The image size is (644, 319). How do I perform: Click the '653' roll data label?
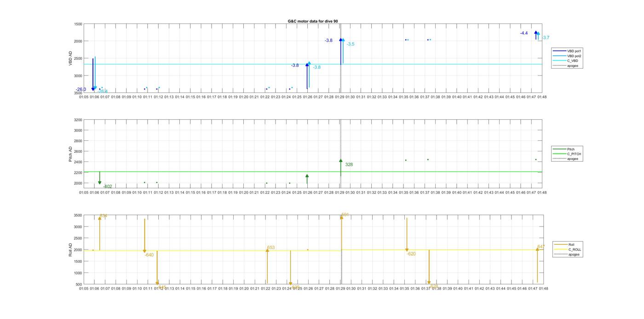pos(271,248)
